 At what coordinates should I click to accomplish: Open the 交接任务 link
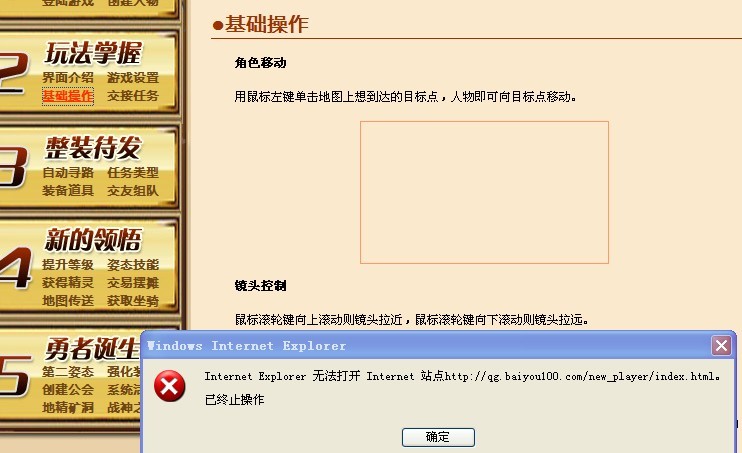click(133, 96)
